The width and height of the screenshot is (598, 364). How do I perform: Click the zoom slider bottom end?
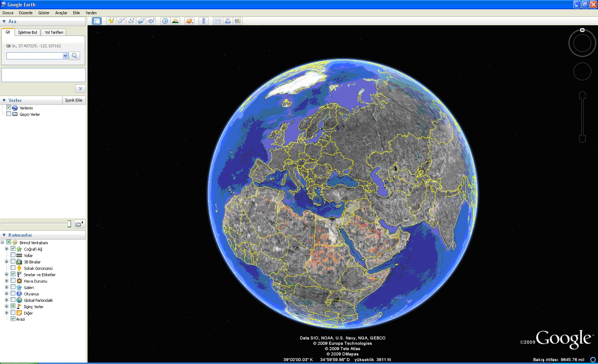pyautogui.click(x=582, y=139)
